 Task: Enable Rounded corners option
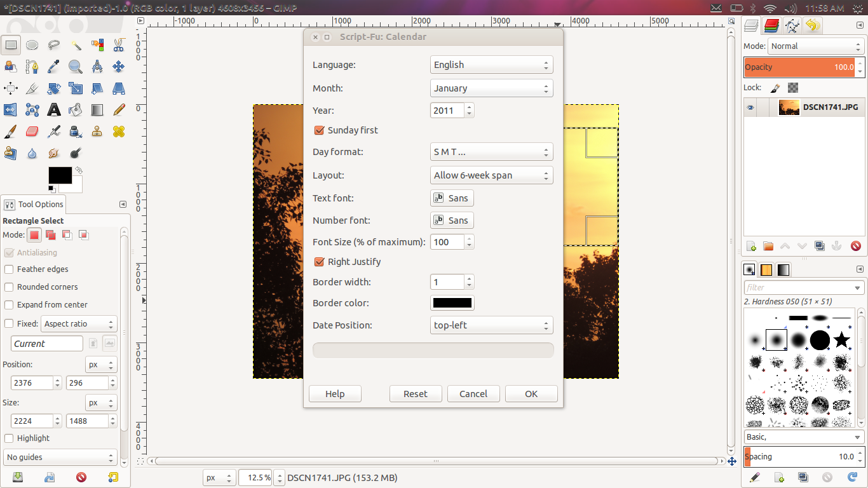[9, 287]
